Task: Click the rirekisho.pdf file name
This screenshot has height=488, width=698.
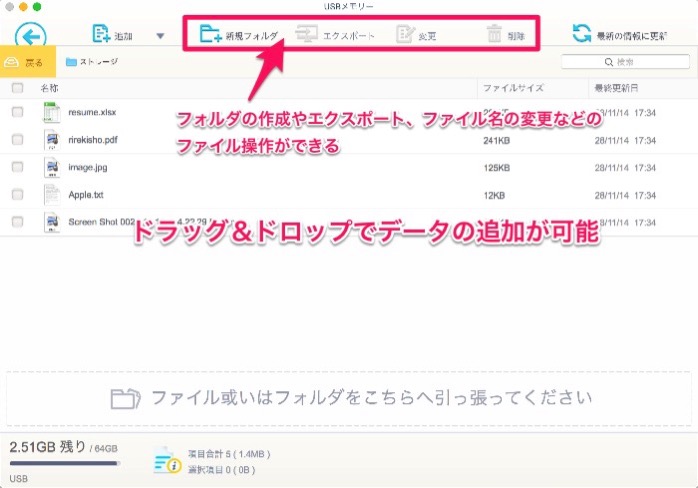Action: (x=95, y=140)
